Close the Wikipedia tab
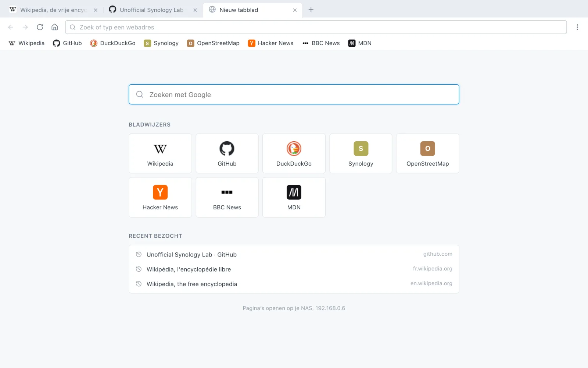 96,10
